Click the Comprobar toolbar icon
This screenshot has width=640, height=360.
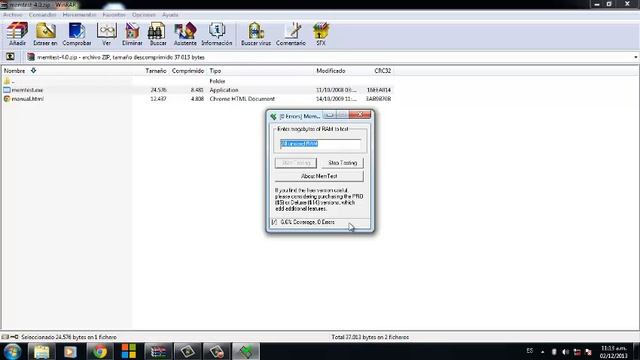(x=77, y=34)
